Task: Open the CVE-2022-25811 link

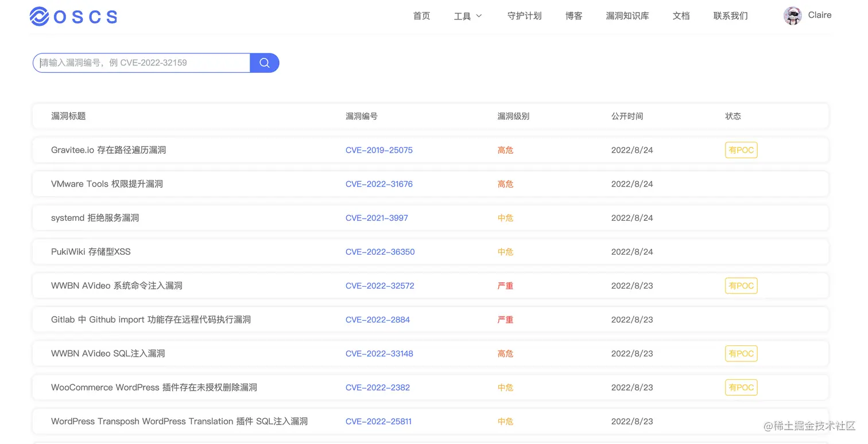Action: click(x=378, y=421)
